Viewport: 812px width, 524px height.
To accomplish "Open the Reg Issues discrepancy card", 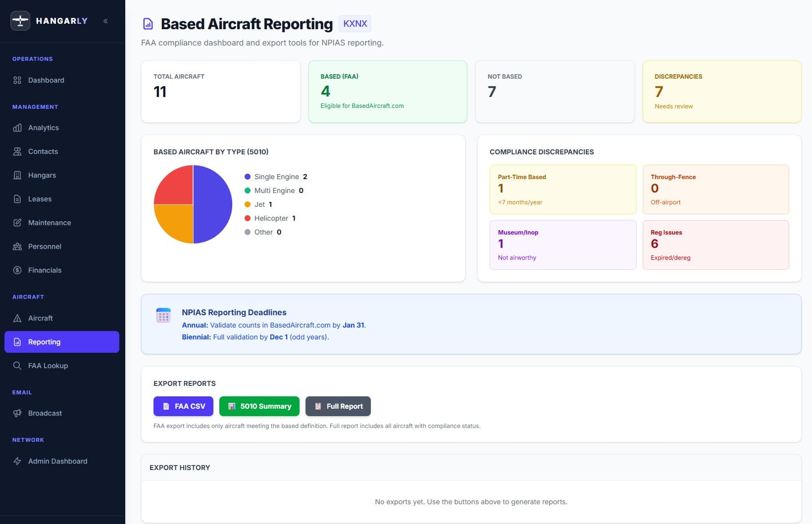I will click(x=715, y=244).
